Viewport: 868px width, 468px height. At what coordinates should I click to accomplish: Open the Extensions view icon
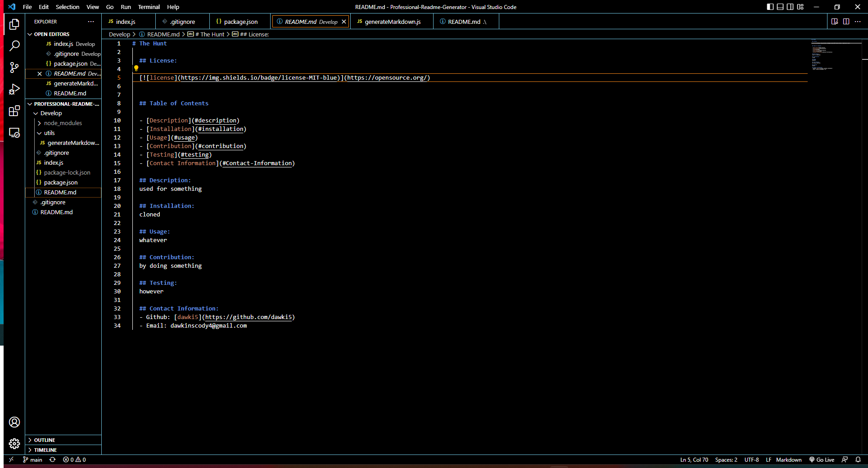pyautogui.click(x=14, y=111)
